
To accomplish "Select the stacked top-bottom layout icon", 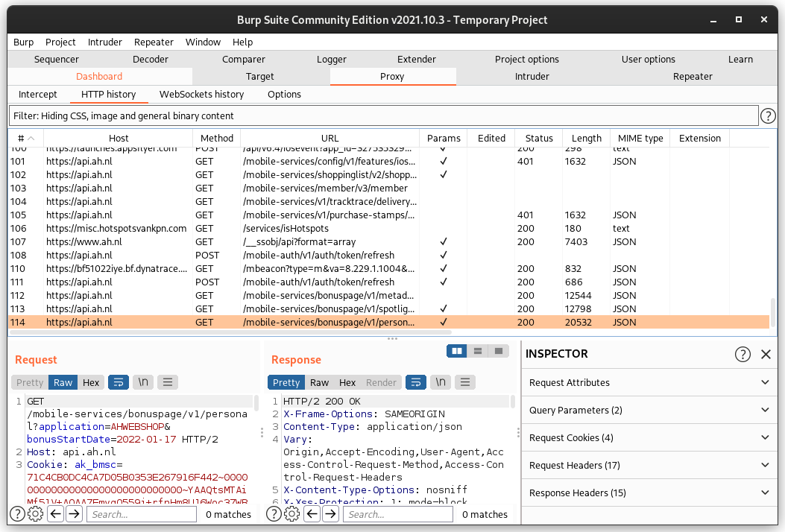I will 478,351.
